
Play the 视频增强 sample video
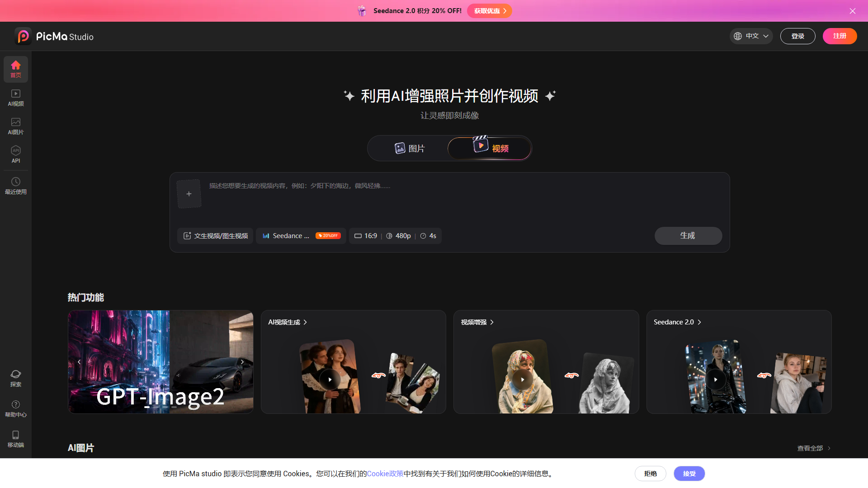pos(523,380)
